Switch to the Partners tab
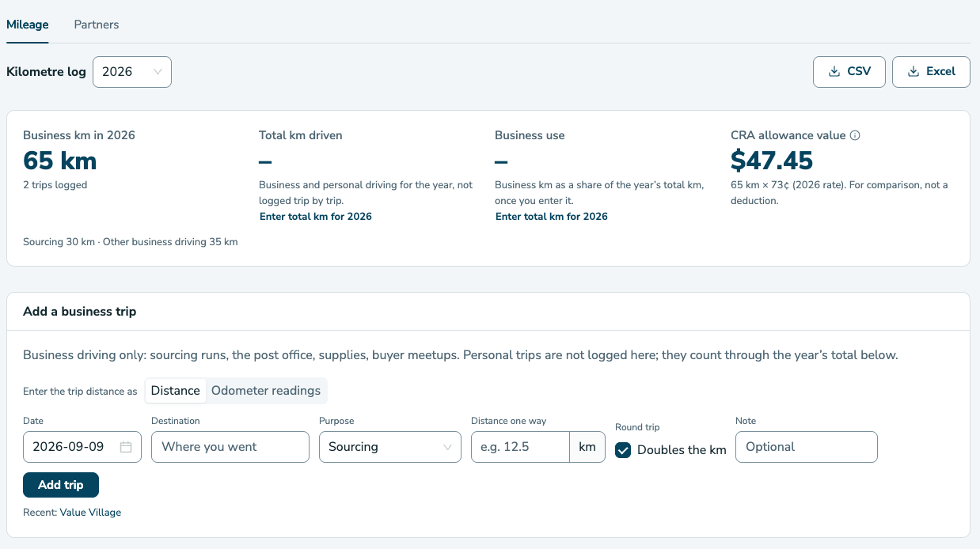 97,25
